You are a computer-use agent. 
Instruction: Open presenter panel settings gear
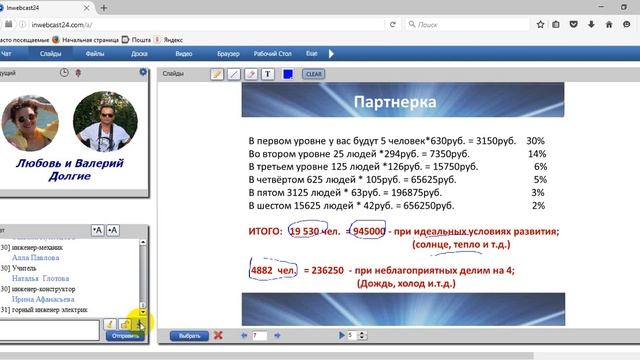(x=143, y=72)
